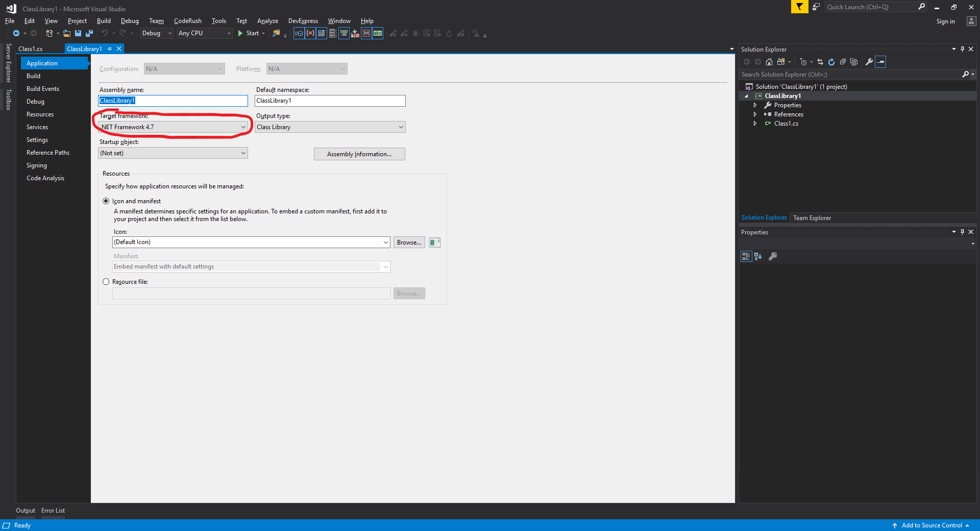Click the New Project toolbar icon

coord(50,33)
